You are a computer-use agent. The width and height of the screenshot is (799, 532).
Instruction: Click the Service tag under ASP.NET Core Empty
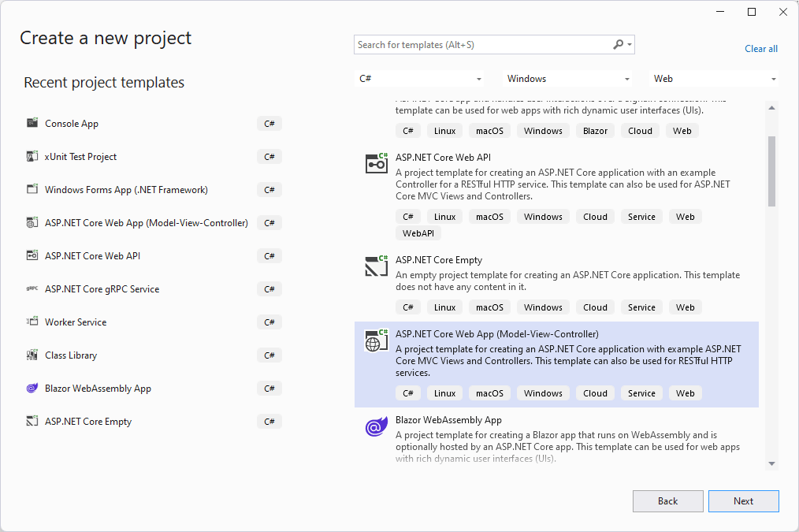(641, 307)
